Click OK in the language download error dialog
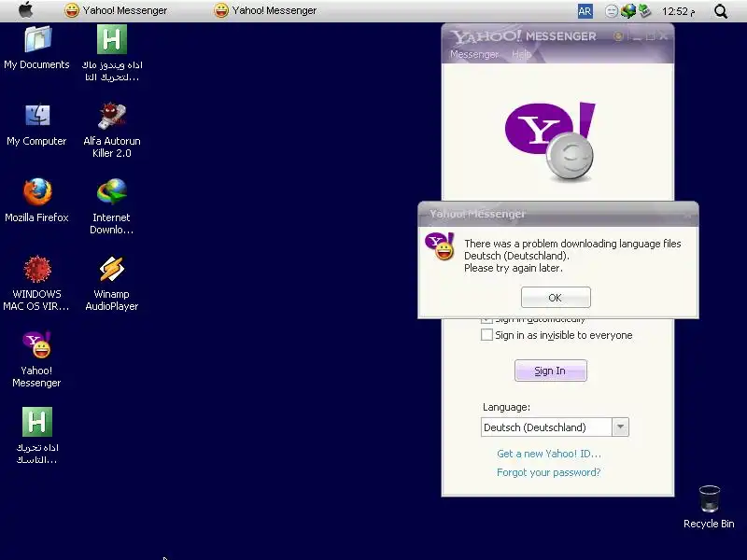 pos(556,298)
